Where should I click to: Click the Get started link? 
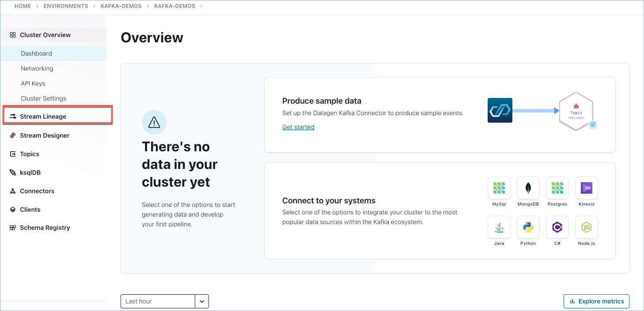pyautogui.click(x=298, y=127)
